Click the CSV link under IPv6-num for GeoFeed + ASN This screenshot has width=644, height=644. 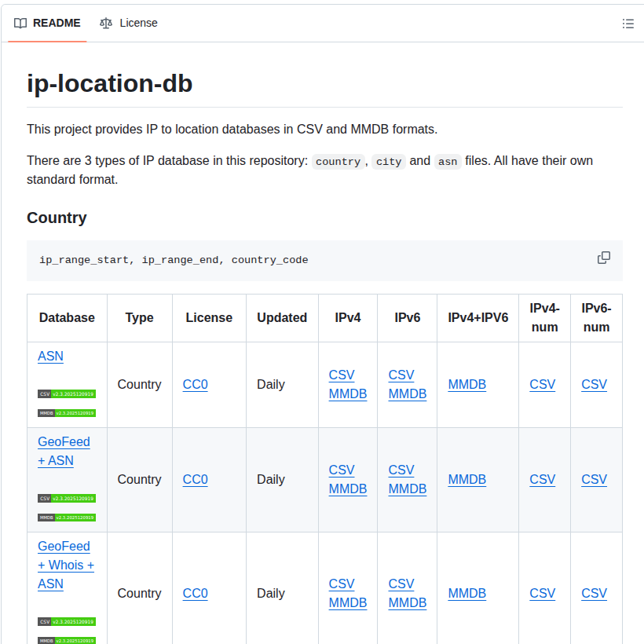point(594,479)
